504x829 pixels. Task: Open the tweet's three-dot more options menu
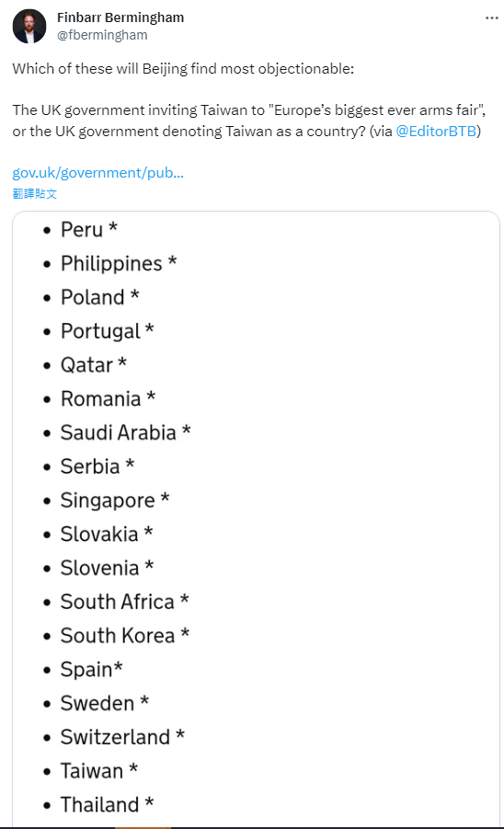[491, 18]
